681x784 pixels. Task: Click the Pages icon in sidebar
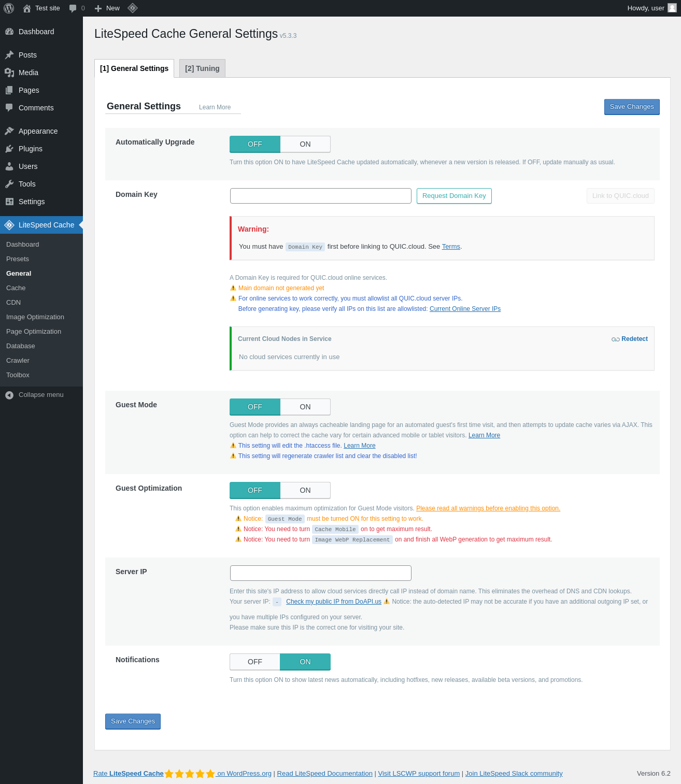pos(9,90)
